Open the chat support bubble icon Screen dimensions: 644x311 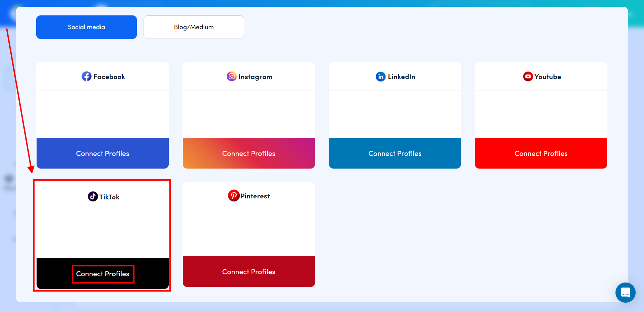click(626, 293)
